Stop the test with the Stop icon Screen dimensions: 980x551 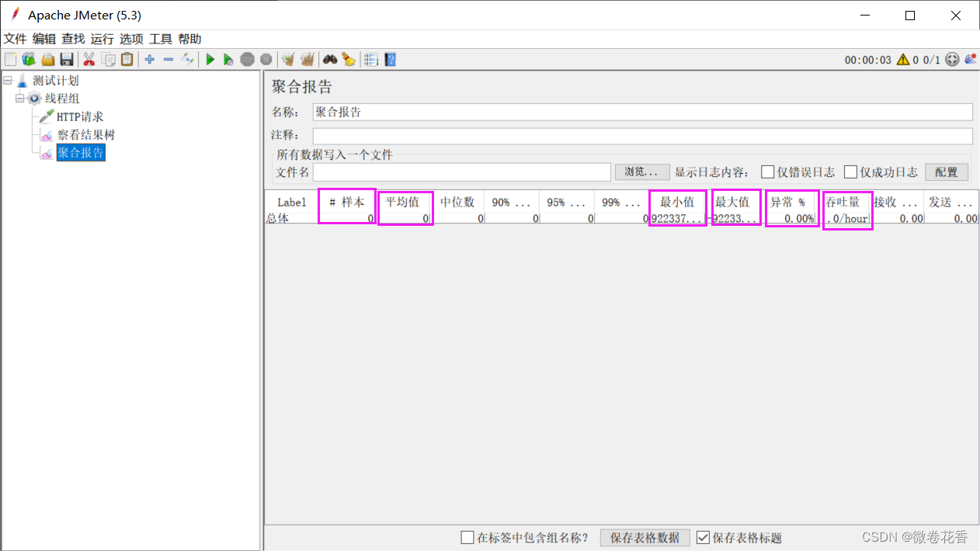click(248, 59)
